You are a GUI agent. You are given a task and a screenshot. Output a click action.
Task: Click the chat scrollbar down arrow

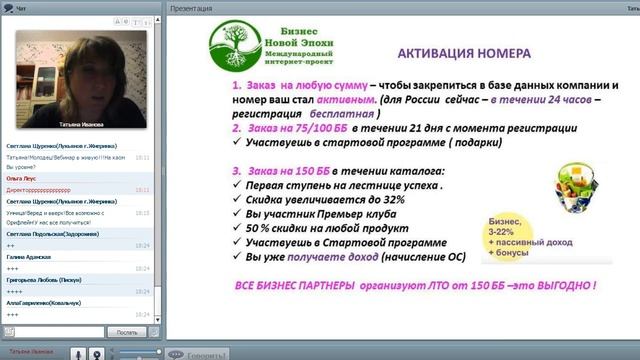tap(158, 320)
